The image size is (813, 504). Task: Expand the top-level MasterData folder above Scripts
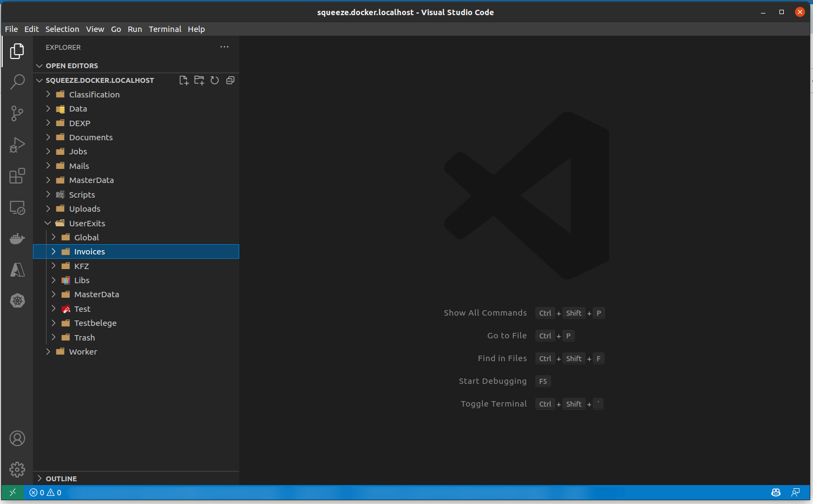tap(136, 180)
